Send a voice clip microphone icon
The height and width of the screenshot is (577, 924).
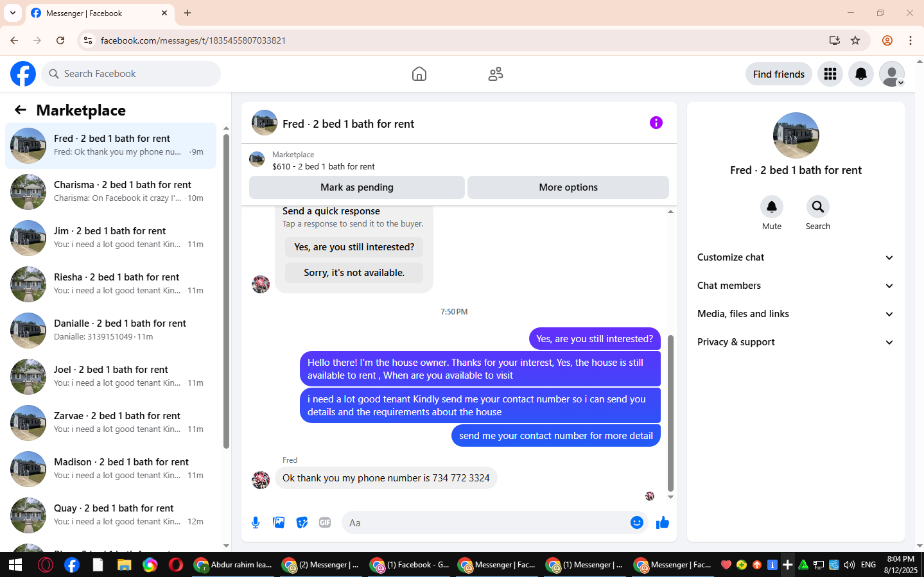point(256,522)
